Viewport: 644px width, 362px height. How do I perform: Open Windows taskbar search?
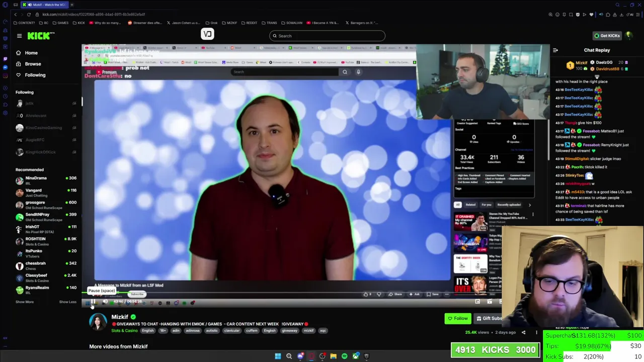click(289, 356)
